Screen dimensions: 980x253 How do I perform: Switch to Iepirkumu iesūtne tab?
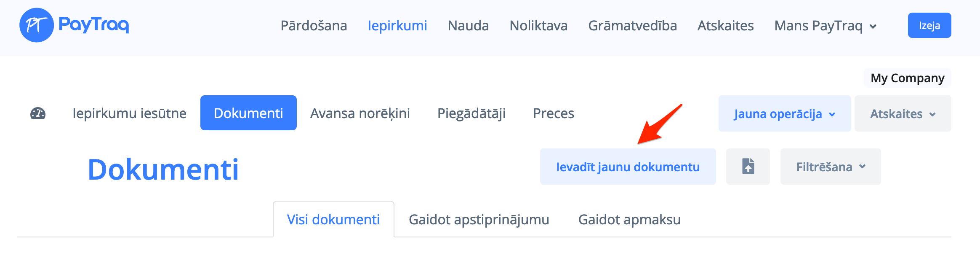click(129, 113)
